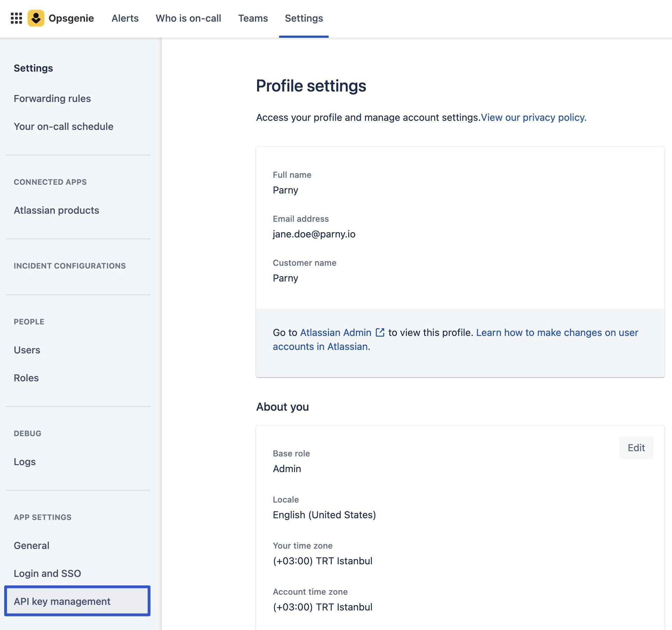
Task: Open Learn how to make changes link
Action: pos(557,332)
